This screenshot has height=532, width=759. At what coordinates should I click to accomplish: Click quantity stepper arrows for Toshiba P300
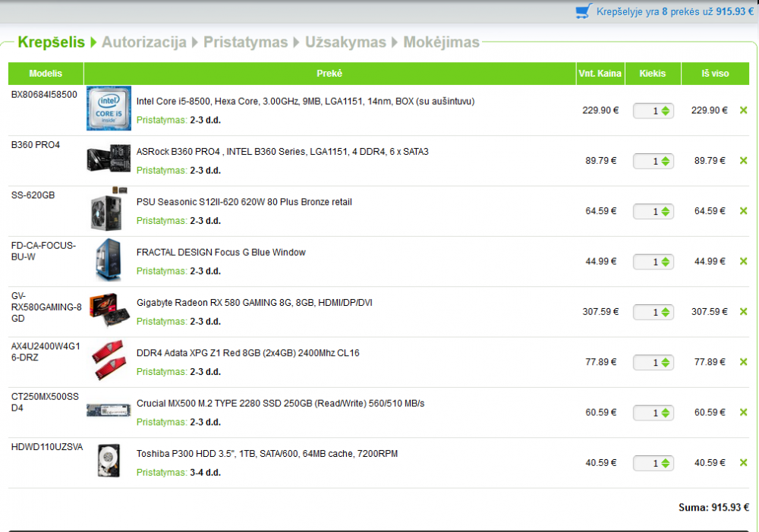[x=666, y=463]
